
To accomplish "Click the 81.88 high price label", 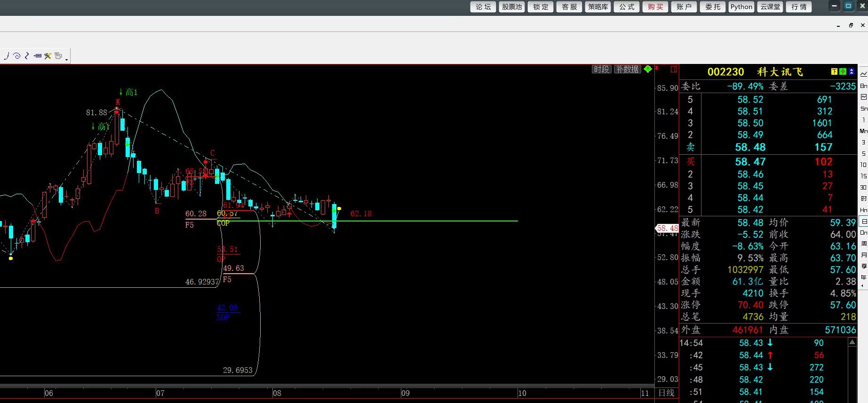I will click(96, 112).
